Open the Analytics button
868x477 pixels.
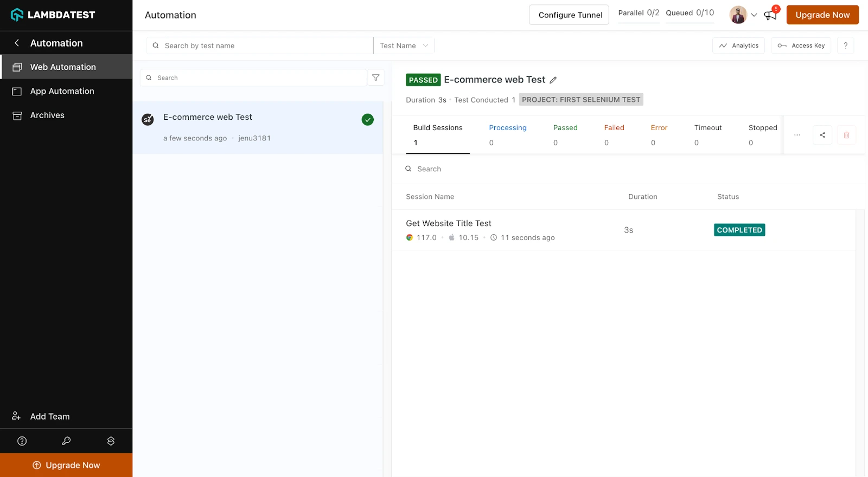(738, 46)
